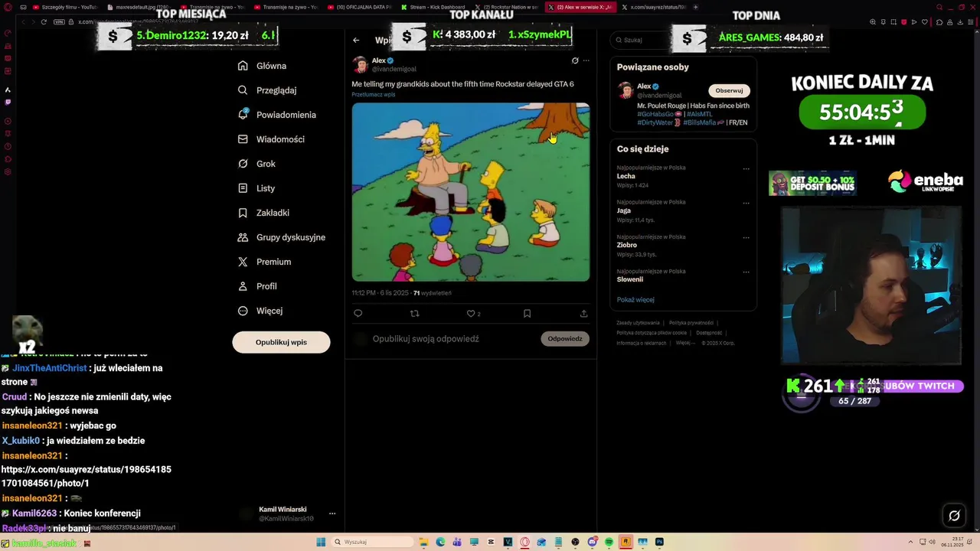Click Odpowiedz reply button
980x551 pixels.
(565, 339)
